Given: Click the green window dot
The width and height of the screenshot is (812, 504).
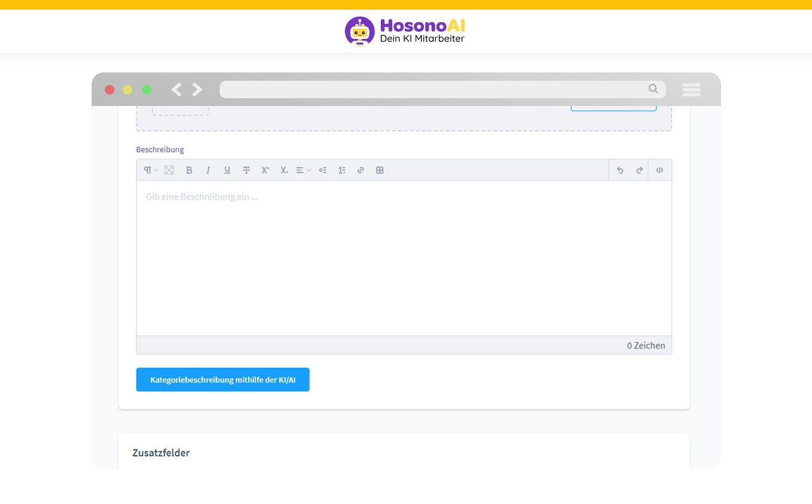Looking at the screenshot, I should (x=147, y=90).
